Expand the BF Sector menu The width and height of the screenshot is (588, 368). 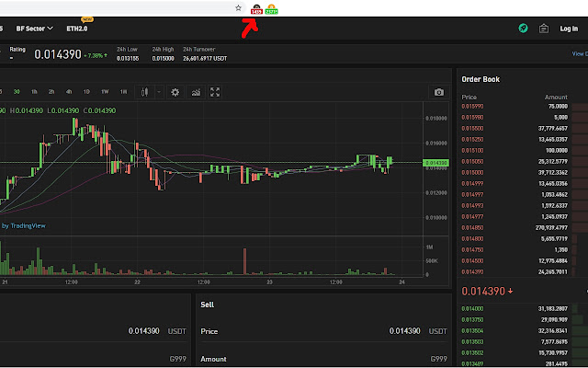(35, 29)
